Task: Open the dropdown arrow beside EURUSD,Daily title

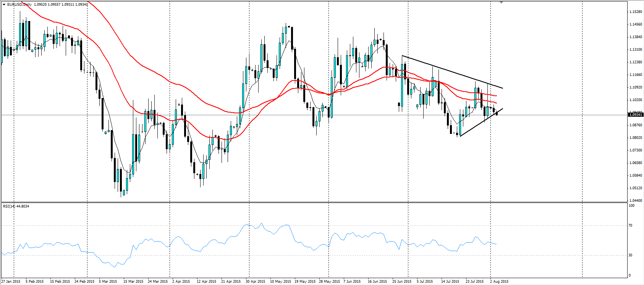Action: click(x=4, y=5)
